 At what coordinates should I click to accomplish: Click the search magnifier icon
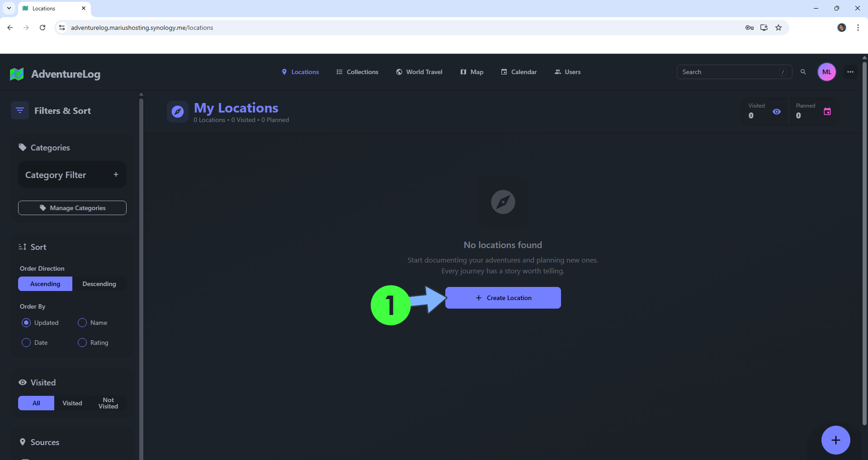[803, 72]
